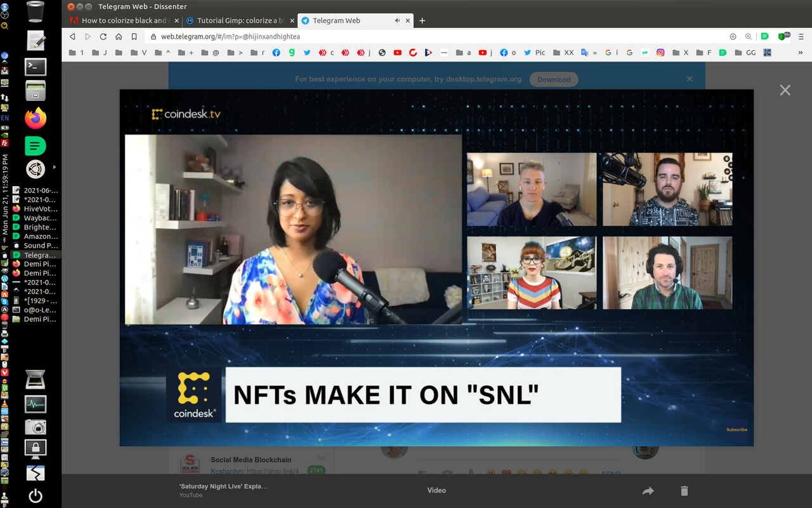Open the Trash in the dock
This screenshot has width=812, height=508.
(x=36, y=11)
